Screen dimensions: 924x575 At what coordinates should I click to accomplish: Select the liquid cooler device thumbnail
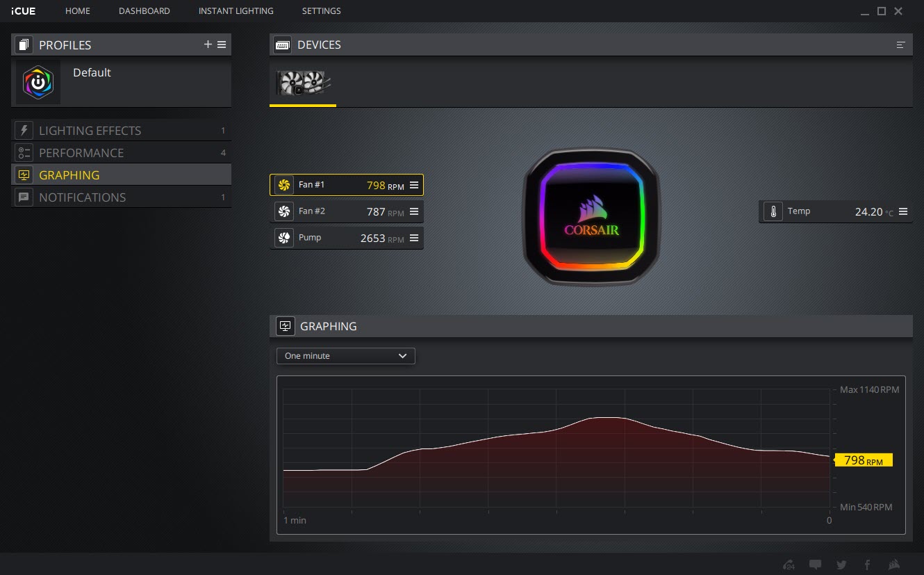tap(303, 83)
